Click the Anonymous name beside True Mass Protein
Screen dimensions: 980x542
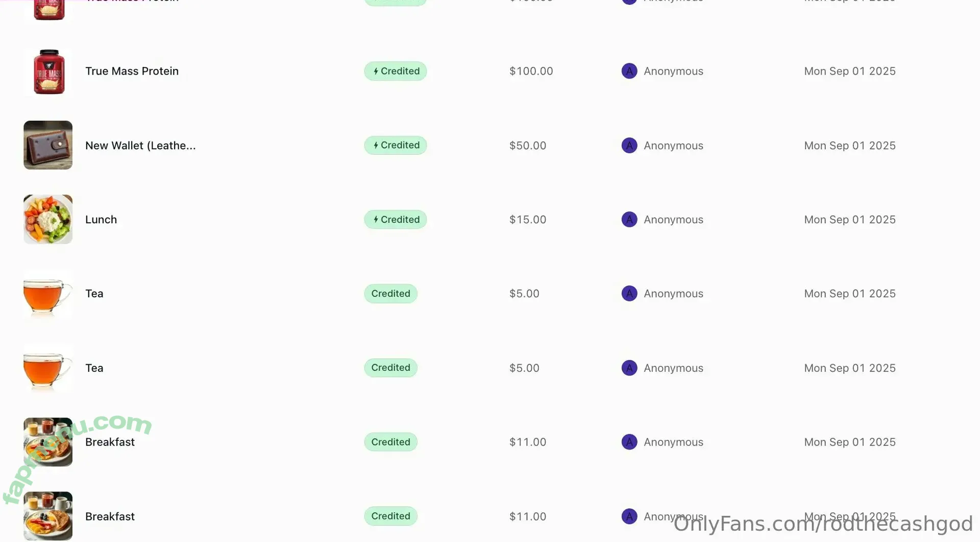click(x=673, y=71)
